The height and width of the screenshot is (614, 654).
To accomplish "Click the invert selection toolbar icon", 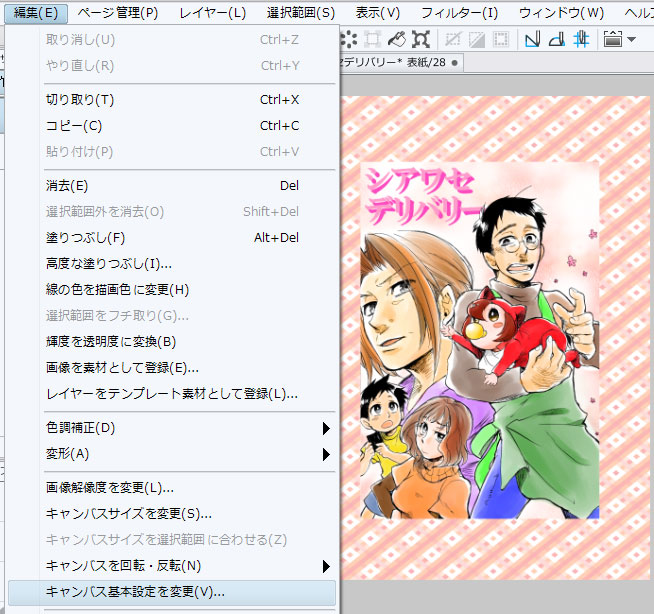I will [477, 40].
